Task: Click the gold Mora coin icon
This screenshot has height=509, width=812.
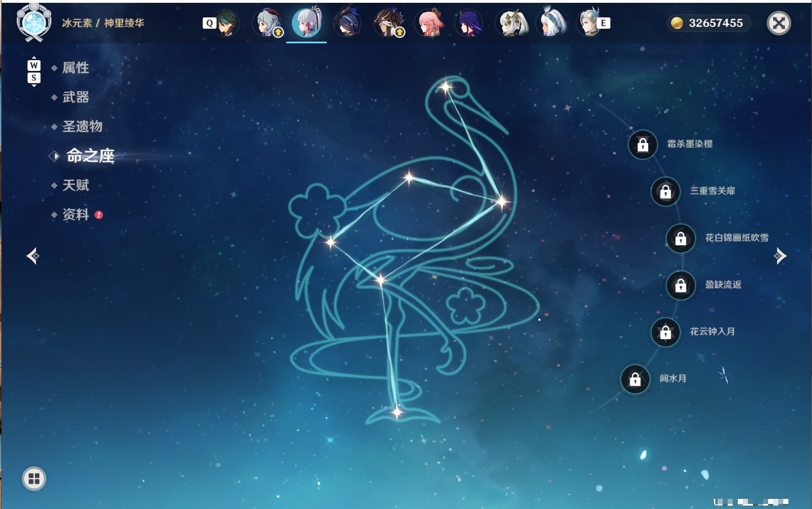Action: point(676,23)
